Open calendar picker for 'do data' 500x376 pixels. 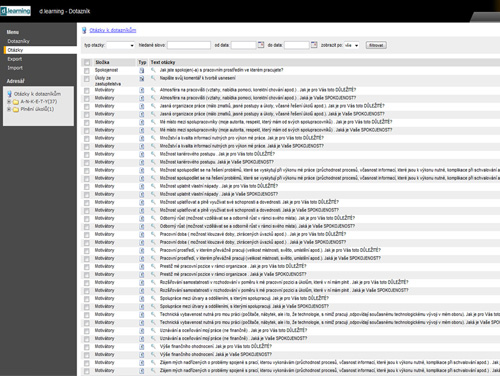click(314, 45)
